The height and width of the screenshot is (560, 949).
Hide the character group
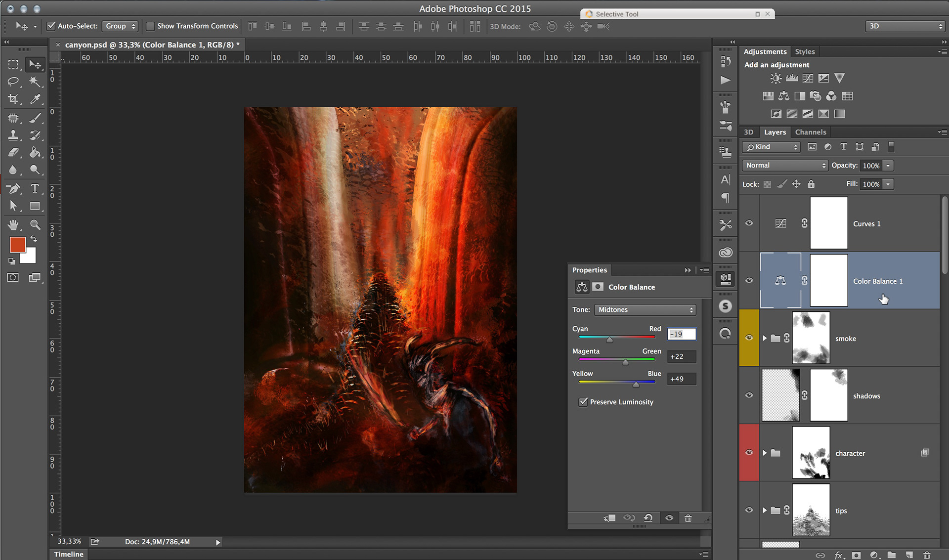tap(749, 453)
